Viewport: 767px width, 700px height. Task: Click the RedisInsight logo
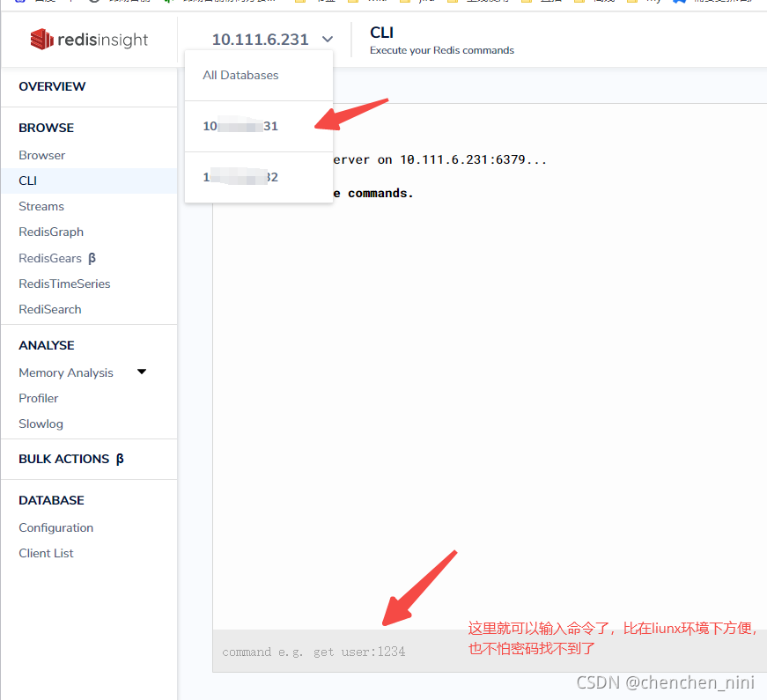(89, 39)
